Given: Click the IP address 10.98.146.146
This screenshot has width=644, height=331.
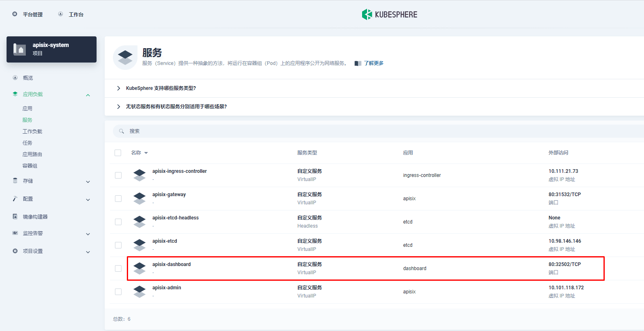Looking at the screenshot, I should tap(565, 241).
